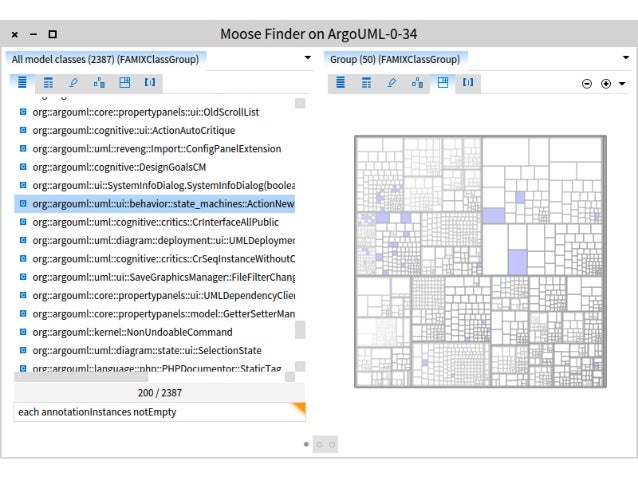Select the CrInterfaceAllPublic class row
Screen dimensions: 638x479
[155, 222]
